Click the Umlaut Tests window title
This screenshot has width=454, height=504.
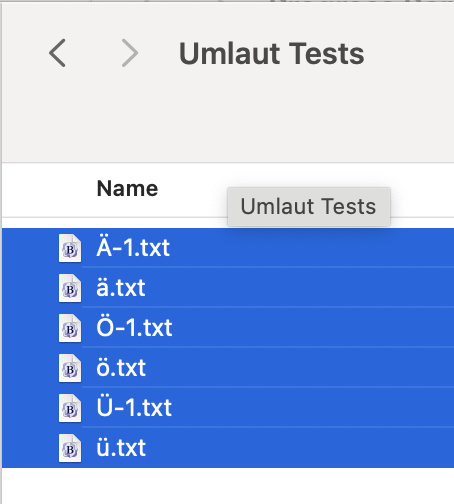271,54
